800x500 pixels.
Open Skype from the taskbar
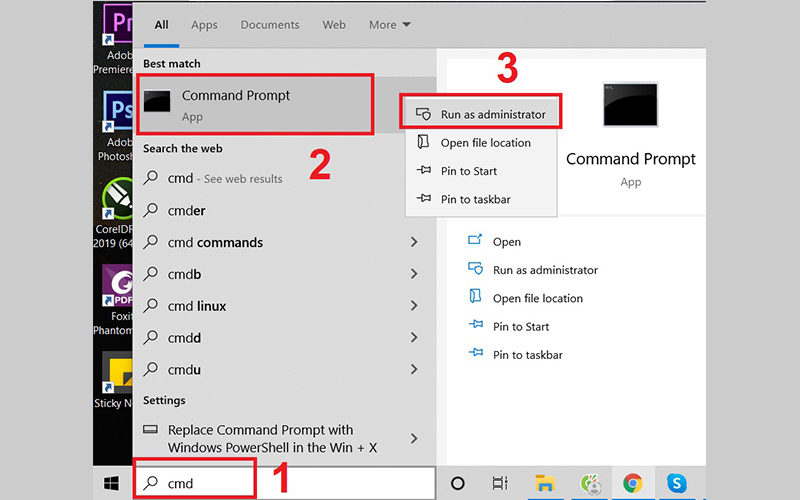[677, 483]
